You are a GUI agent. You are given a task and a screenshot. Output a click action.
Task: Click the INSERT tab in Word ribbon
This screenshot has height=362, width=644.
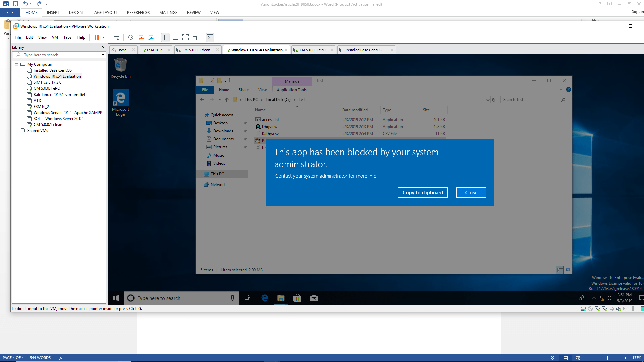[53, 12]
